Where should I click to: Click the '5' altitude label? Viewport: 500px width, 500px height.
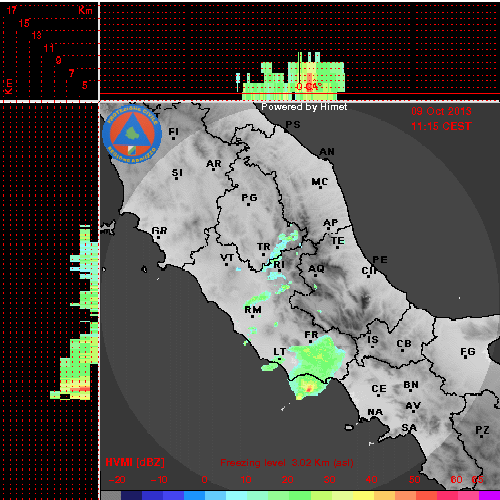click(85, 85)
